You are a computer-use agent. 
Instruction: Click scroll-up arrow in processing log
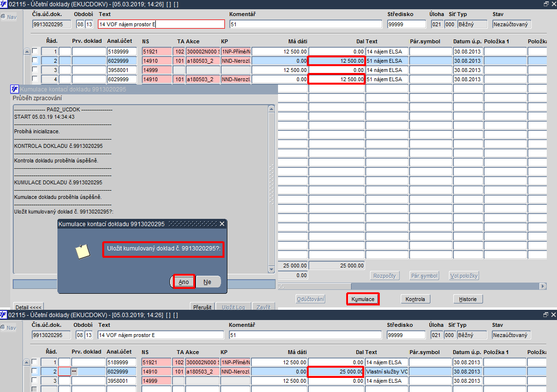(271, 109)
